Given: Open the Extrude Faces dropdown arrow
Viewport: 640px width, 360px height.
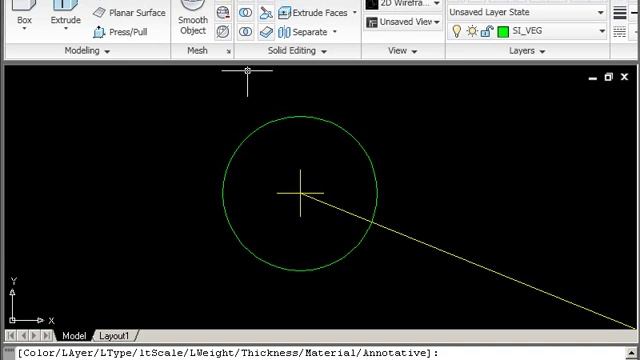Looking at the screenshot, I should [355, 13].
